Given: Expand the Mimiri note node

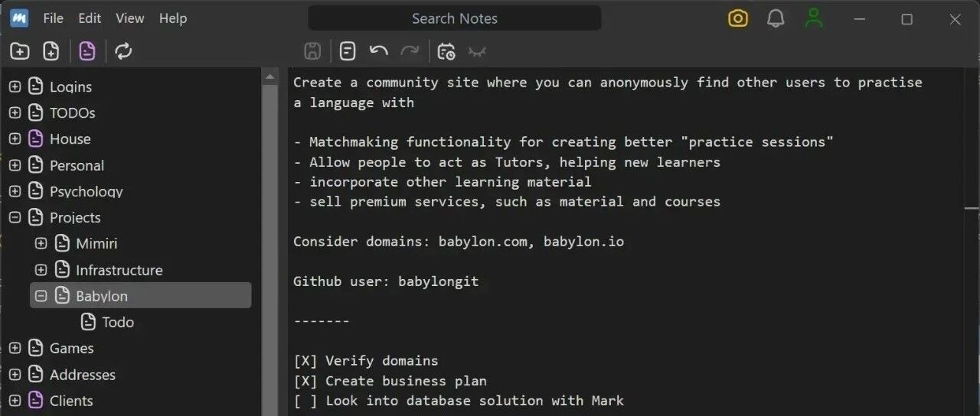Looking at the screenshot, I should tap(41, 244).
